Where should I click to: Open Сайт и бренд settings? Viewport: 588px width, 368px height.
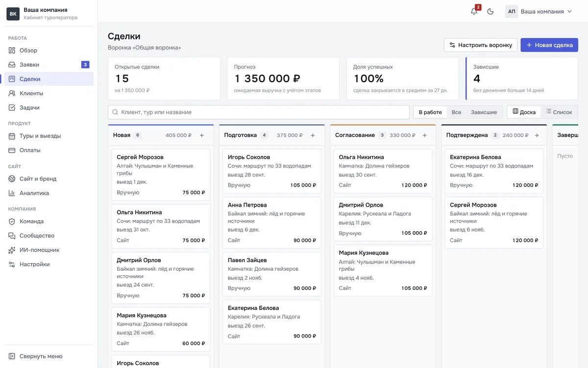(x=49, y=179)
